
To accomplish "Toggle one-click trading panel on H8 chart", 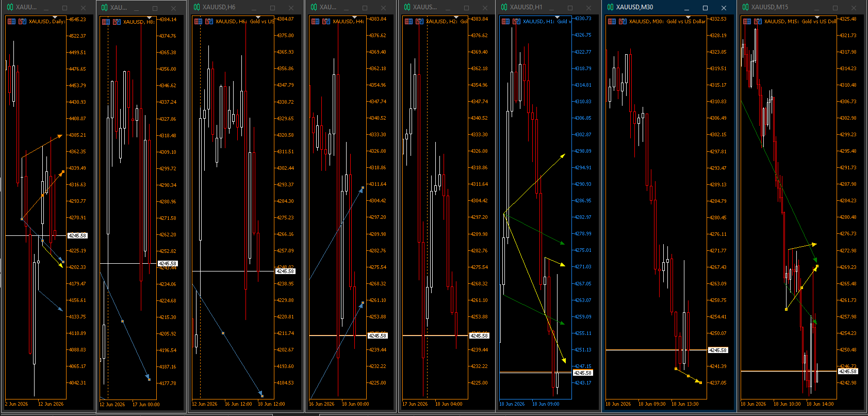I will [x=106, y=22].
